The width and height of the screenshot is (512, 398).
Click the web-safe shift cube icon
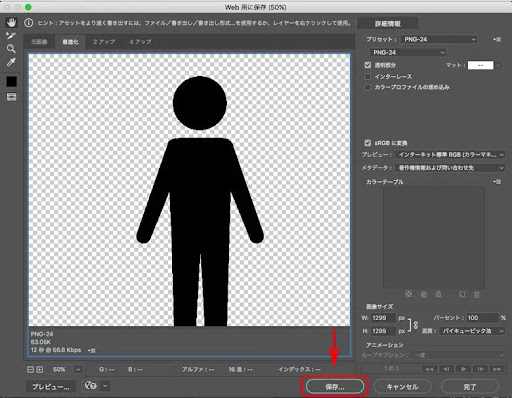[x=424, y=294]
